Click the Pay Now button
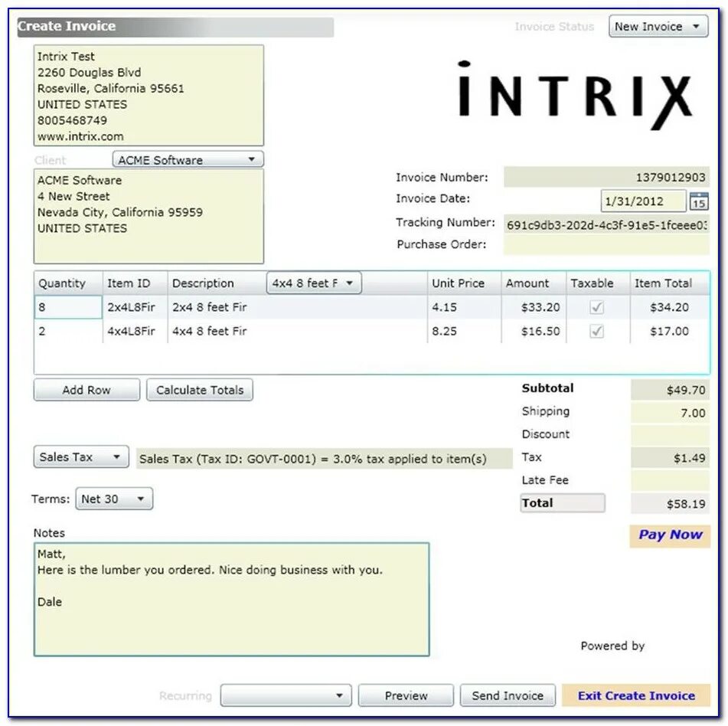The height and width of the screenshot is (726, 728). pyautogui.click(x=670, y=535)
